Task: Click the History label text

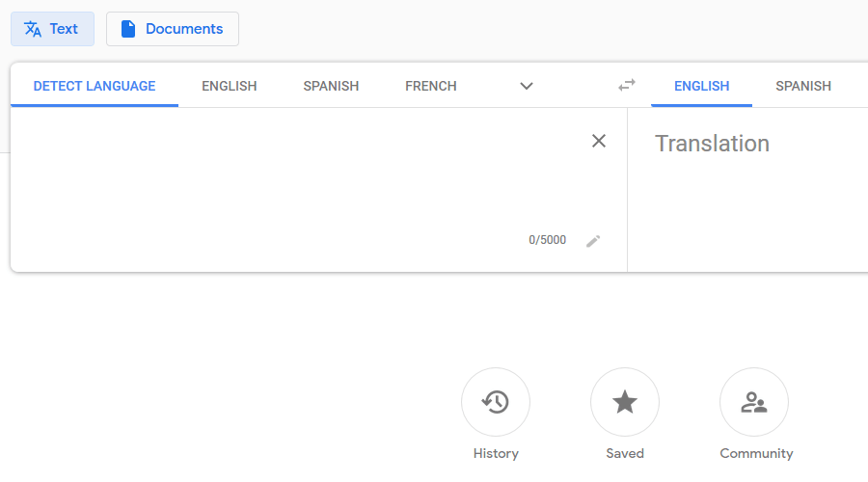Action: 496,453
